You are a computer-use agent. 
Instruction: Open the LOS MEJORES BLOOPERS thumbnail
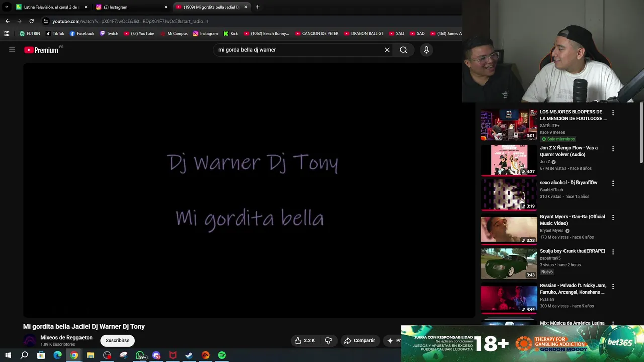[509, 125]
